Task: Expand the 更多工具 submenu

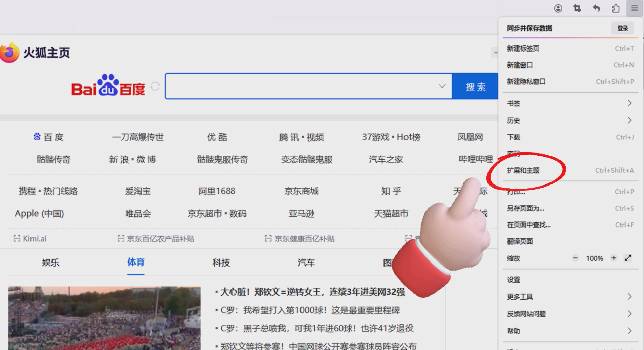Action: click(520, 296)
